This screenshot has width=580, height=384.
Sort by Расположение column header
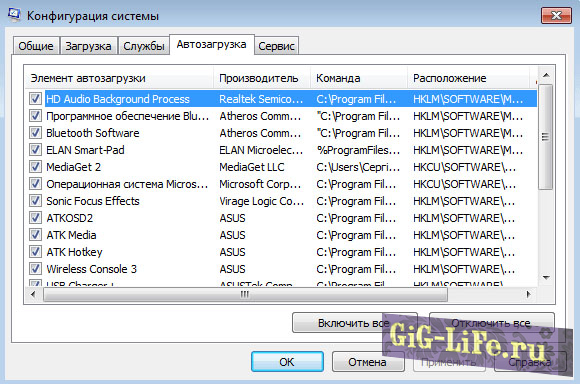pyautogui.click(x=469, y=78)
